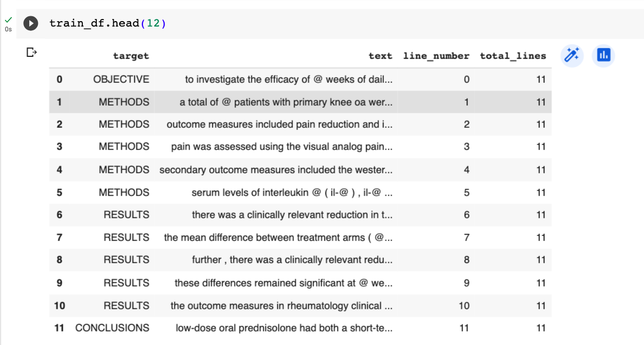Convert the output to an interactive table
This screenshot has height=345, width=644.
pyautogui.click(x=603, y=55)
